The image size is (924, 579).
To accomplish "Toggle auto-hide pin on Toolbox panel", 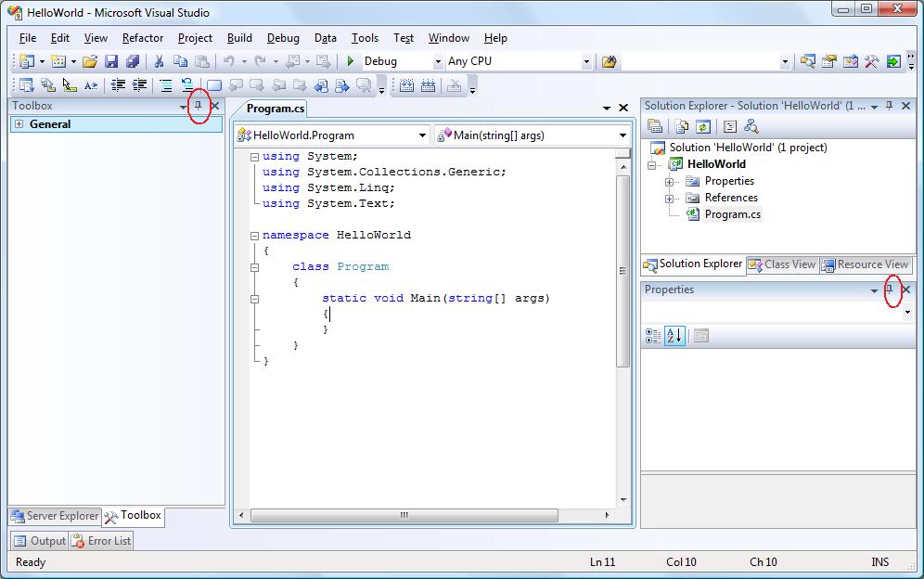I will (x=199, y=106).
